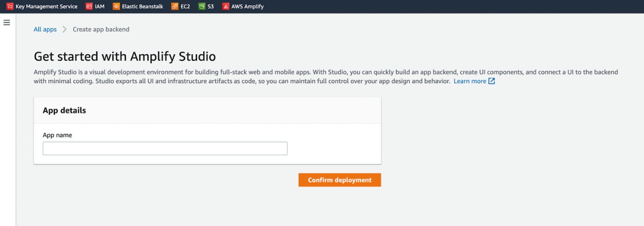Click the orange EC2 service icon
The image size is (644, 226).
(174, 6)
